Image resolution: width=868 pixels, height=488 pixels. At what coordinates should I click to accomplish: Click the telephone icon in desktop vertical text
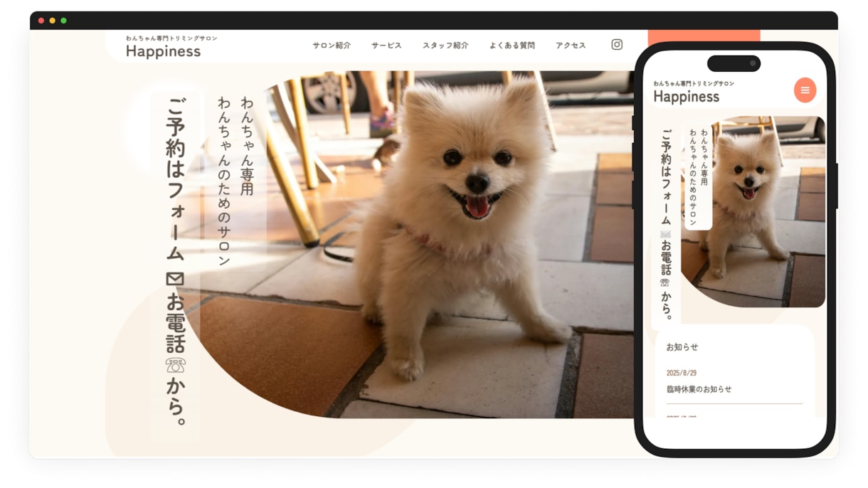[175, 365]
